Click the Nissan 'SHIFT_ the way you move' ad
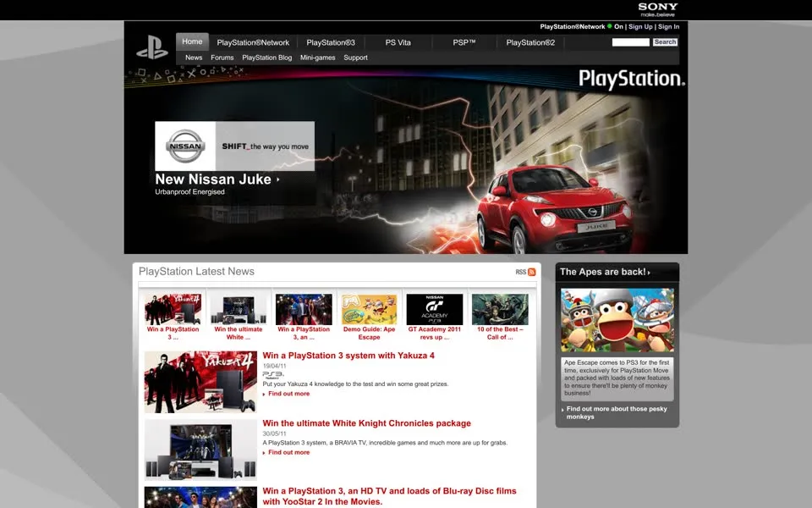 point(234,146)
